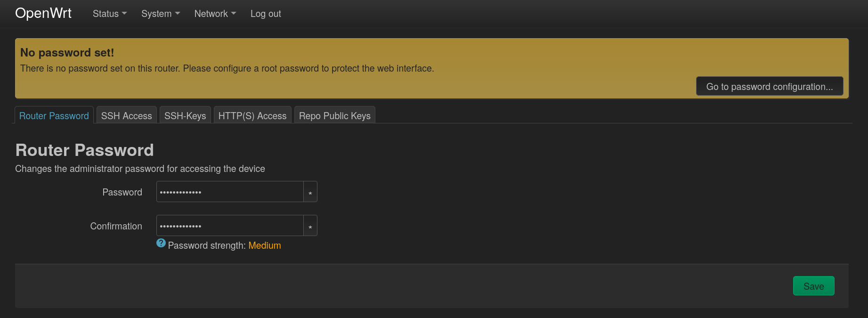
Task: Log out of the router
Action: pyautogui.click(x=266, y=14)
